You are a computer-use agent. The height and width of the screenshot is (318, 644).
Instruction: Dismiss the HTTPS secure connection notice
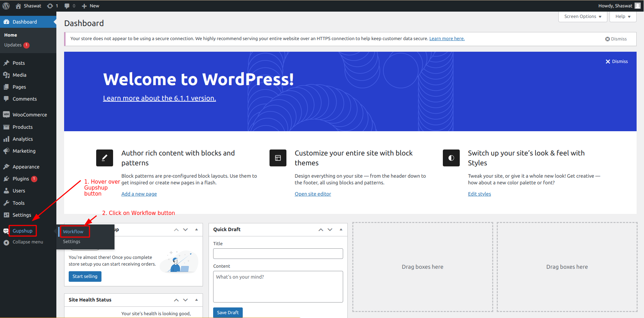616,39
